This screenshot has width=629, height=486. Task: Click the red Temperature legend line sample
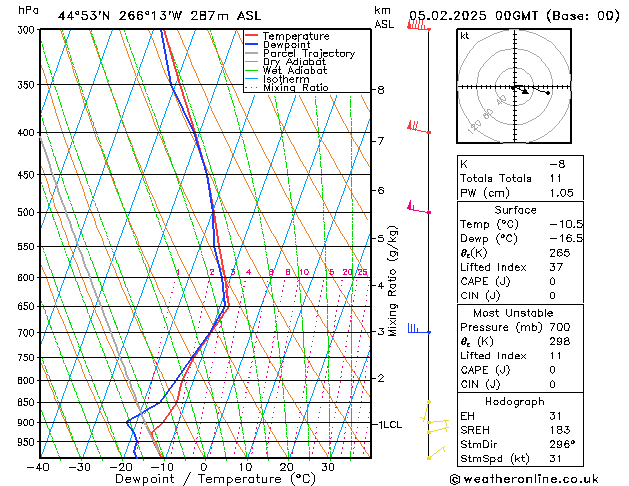click(252, 36)
